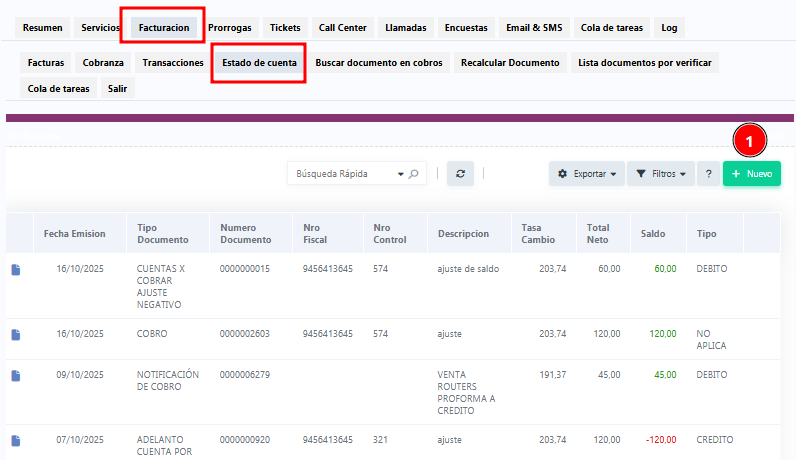Select the Cobranza subtab
The image size is (796, 460).
103,62
